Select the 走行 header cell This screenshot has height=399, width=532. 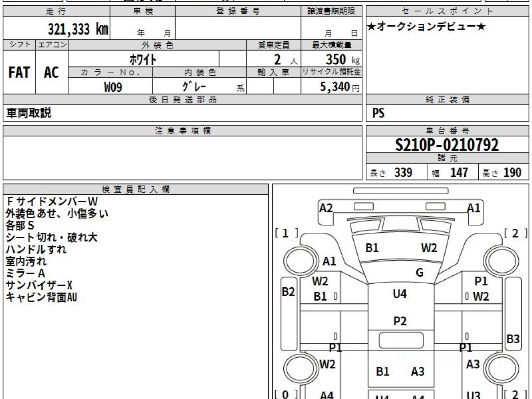56,12
